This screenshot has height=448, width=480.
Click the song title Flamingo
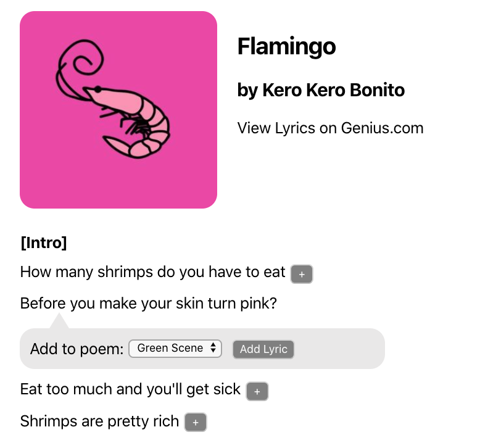point(286,46)
